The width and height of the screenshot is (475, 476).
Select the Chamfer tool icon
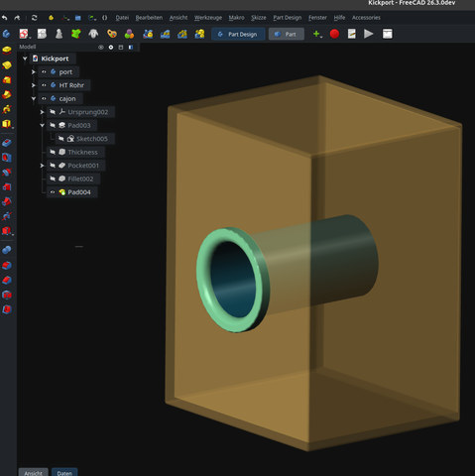(7, 280)
